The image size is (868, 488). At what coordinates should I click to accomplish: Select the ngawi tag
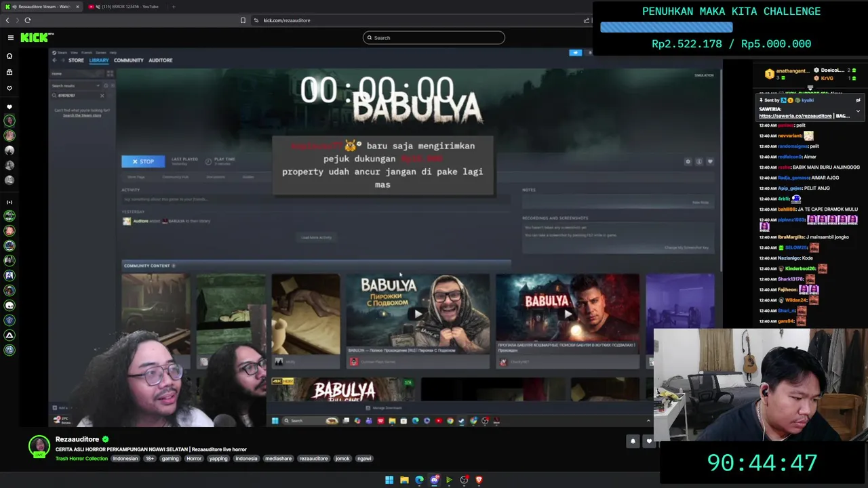[364, 459]
